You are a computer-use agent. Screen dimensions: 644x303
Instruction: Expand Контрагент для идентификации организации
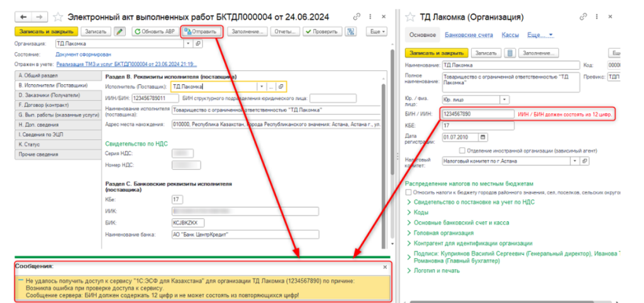pyautogui.click(x=469, y=243)
